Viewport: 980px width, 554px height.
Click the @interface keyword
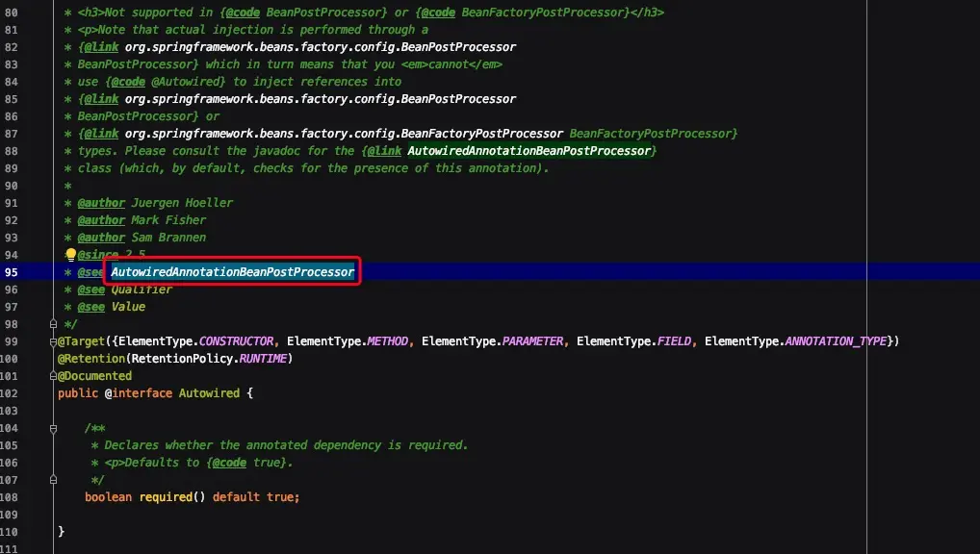(138, 392)
